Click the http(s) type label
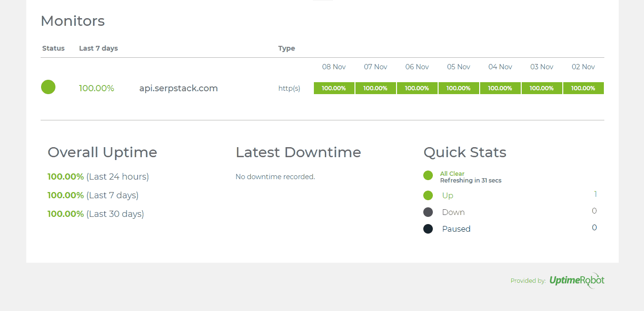Screen dimensions: 644x311 coord(289,88)
